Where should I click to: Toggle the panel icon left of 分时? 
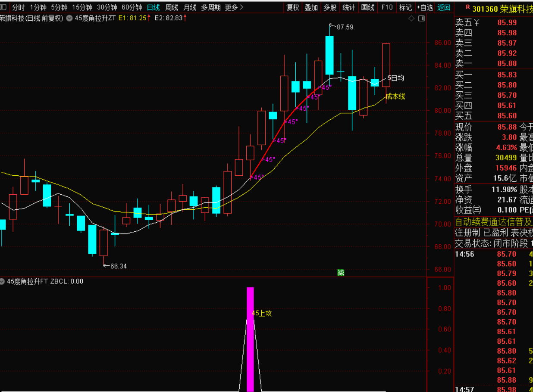coord(4,7)
